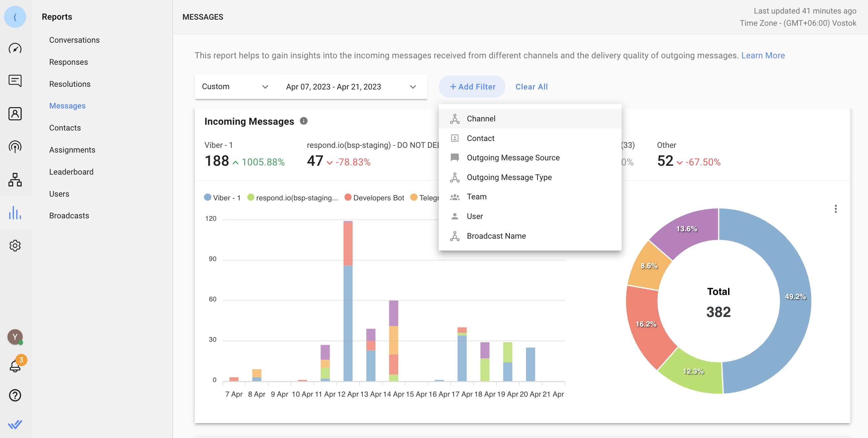Open the Learn More link
Screen dimensions: 868x438
coord(763,55)
